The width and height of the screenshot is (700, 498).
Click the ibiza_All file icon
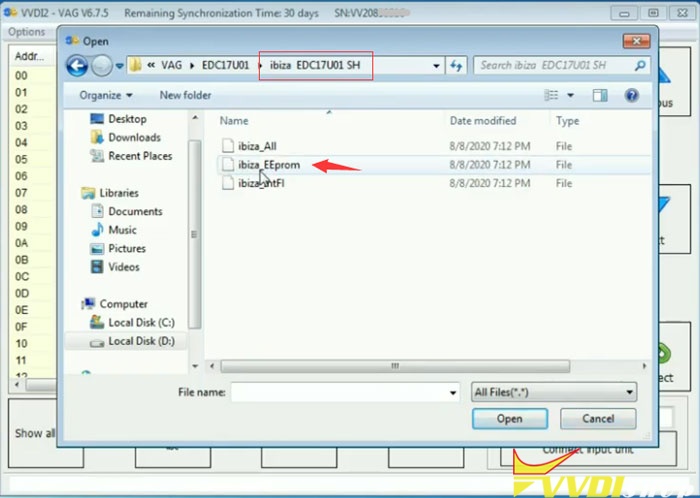tap(228, 145)
